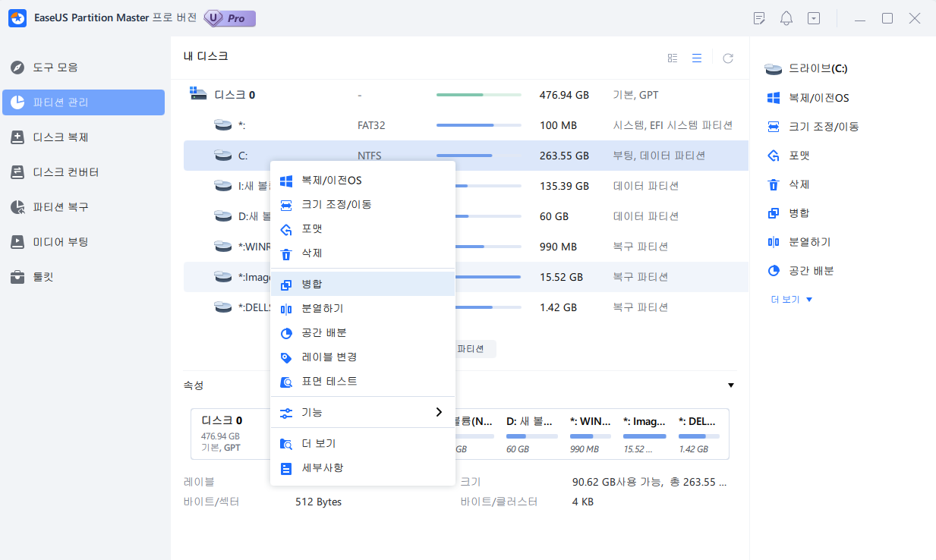
Task: Click the 4 KB cluster size value
Action: [583, 502]
